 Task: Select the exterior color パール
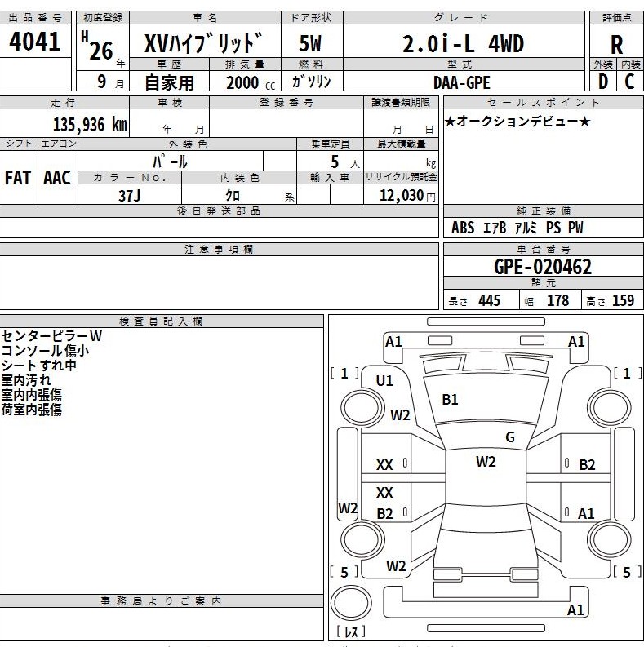click(x=170, y=162)
